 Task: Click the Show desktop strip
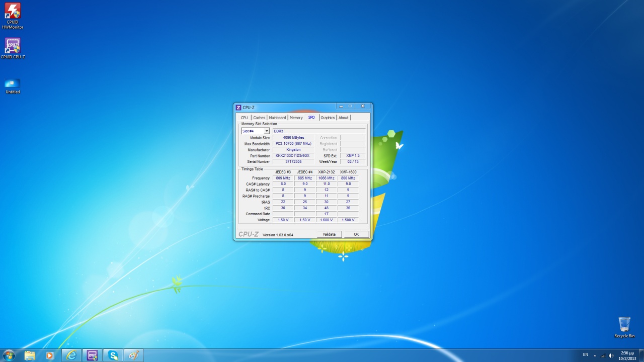point(641,355)
